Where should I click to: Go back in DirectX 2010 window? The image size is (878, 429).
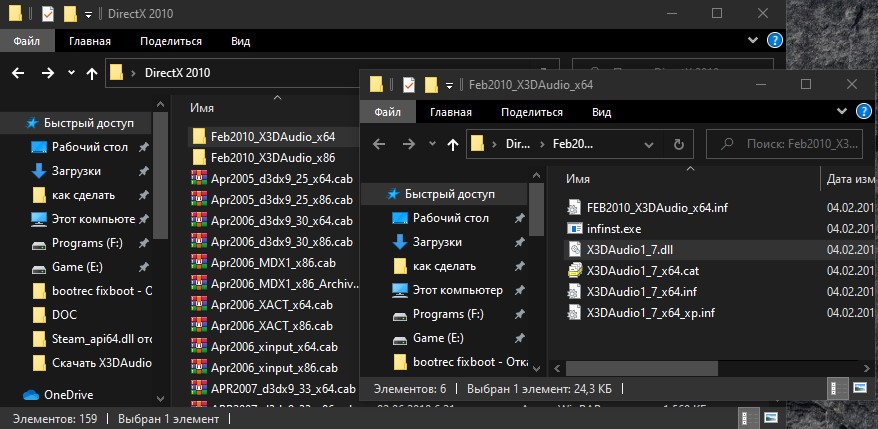(x=18, y=73)
